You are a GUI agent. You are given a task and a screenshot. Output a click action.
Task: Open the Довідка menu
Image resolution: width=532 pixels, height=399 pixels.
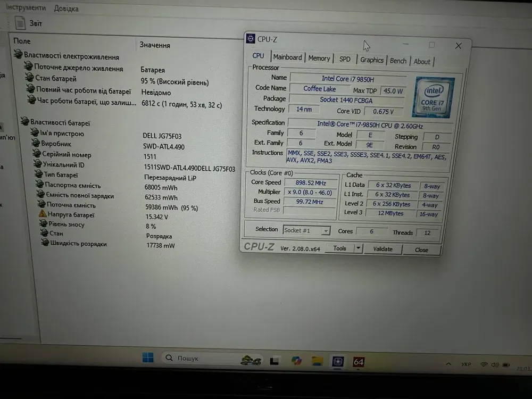coord(66,9)
